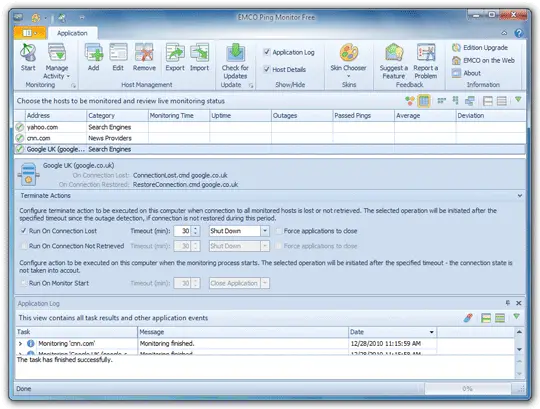Viewport: 540px width, 409px height.
Task: Click the collapse rows icon in hosts toolbar
Action: 488,101
